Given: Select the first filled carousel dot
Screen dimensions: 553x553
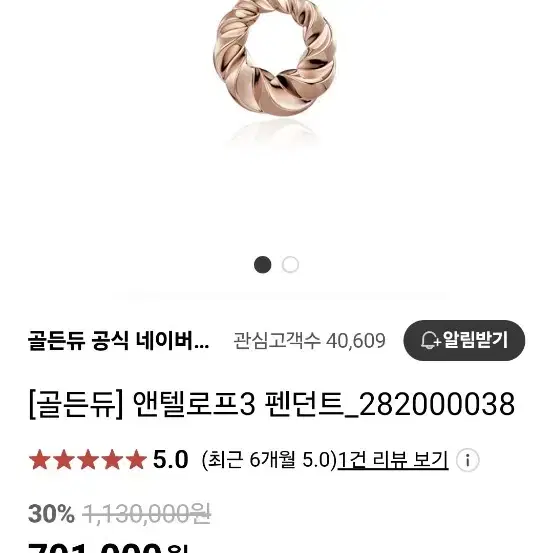Looking at the screenshot, I should tap(262, 265).
